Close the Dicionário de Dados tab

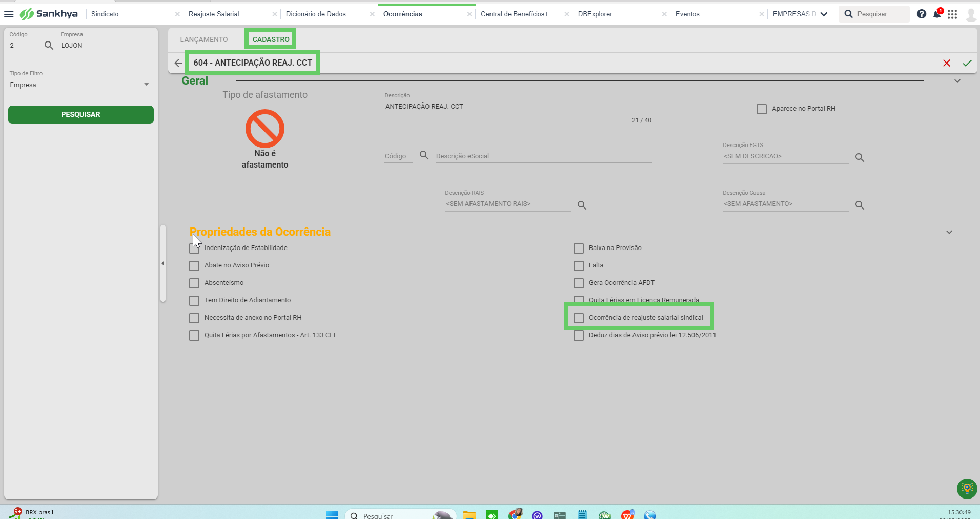(372, 14)
